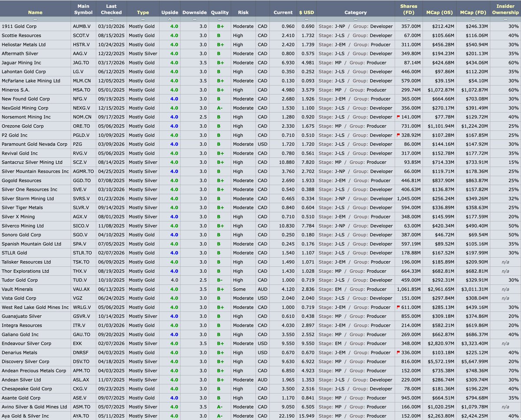Click Endeavour Silver Corp name
Image resolution: width=521 pixels, height=420 pixels.
[26, 343]
